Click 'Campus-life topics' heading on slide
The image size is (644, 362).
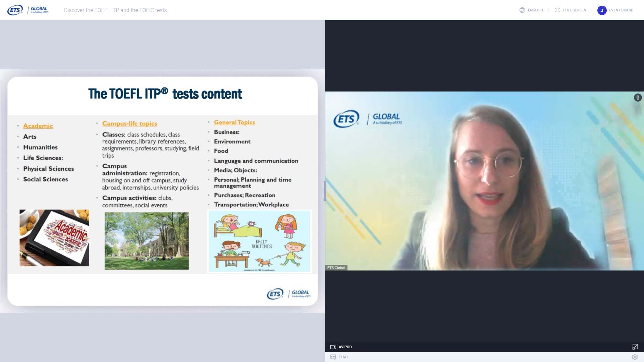pos(129,124)
